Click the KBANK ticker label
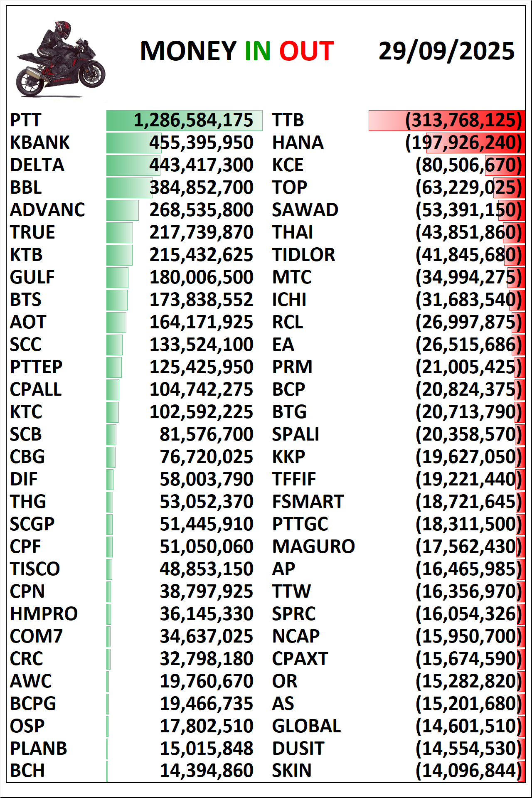Image resolution: width=532 pixels, height=798 pixels. (40, 143)
